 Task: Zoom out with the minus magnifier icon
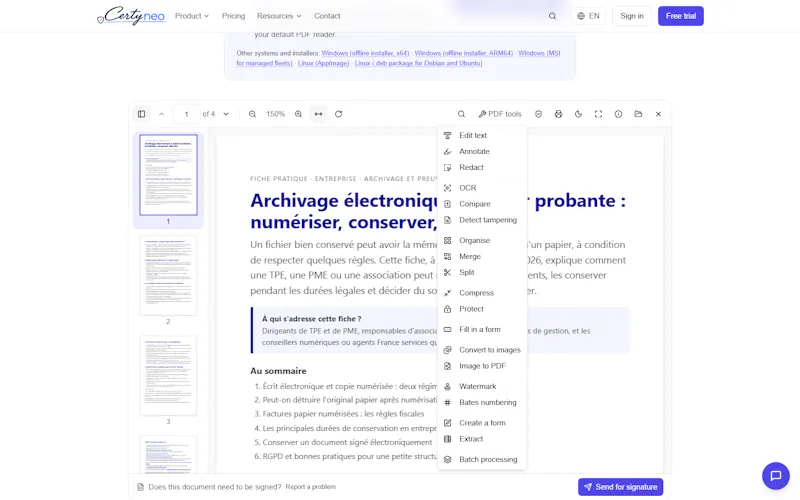pyautogui.click(x=252, y=114)
